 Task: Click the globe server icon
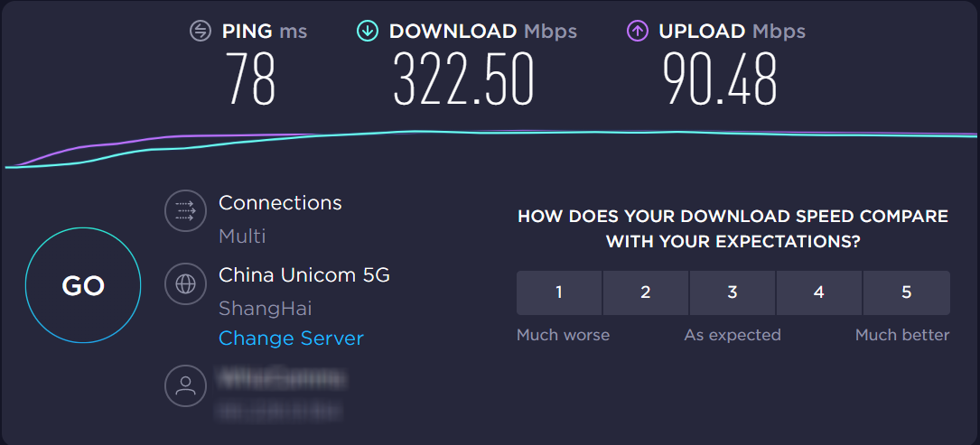(185, 284)
